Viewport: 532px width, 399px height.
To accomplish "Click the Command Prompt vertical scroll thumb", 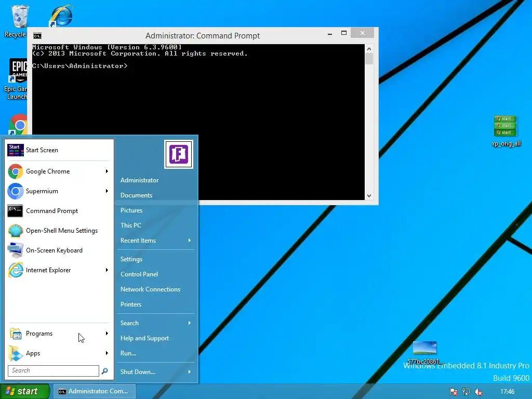I will pyautogui.click(x=369, y=59).
